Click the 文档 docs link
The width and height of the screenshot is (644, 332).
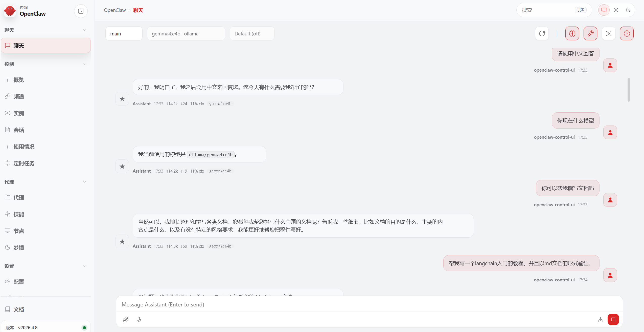[19, 309]
